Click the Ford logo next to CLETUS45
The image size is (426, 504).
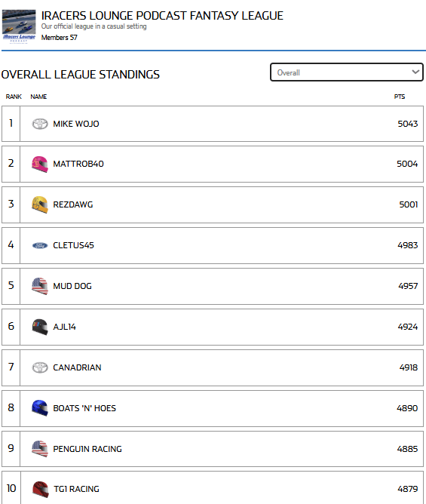coord(40,245)
